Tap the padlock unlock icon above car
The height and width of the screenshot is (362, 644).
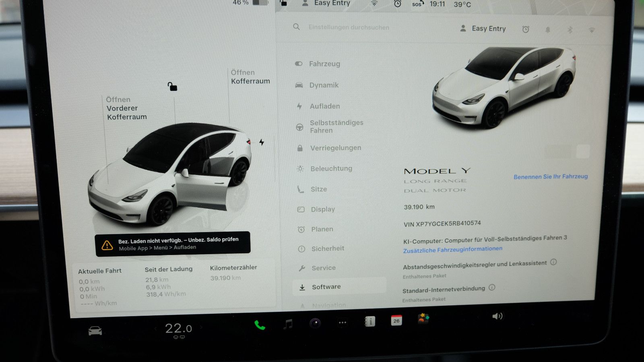[x=172, y=86]
